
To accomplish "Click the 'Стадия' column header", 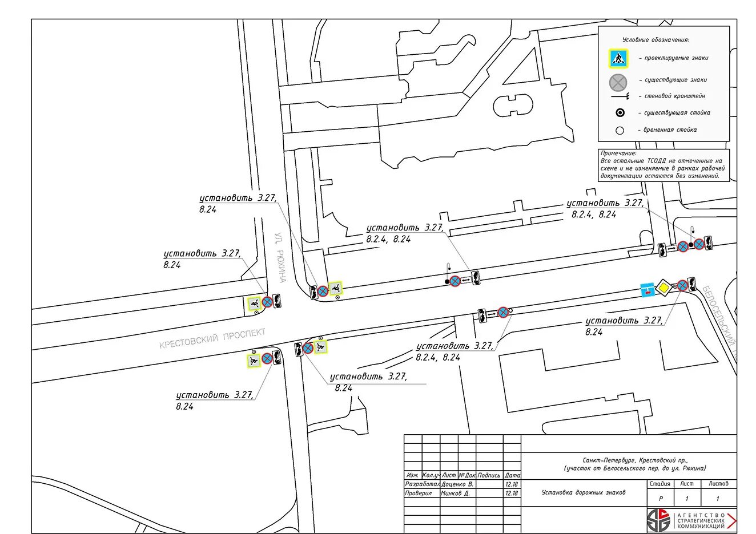I will pyautogui.click(x=660, y=484).
